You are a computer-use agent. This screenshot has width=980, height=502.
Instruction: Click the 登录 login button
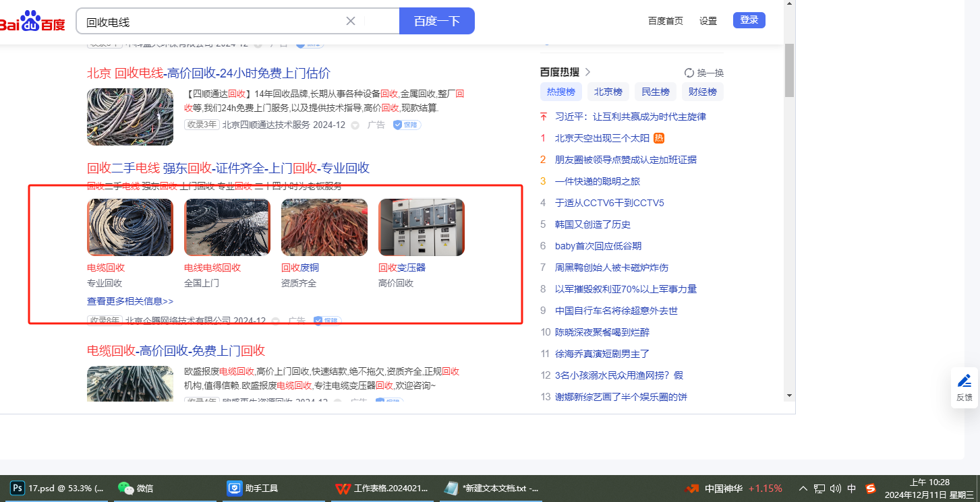(x=749, y=20)
